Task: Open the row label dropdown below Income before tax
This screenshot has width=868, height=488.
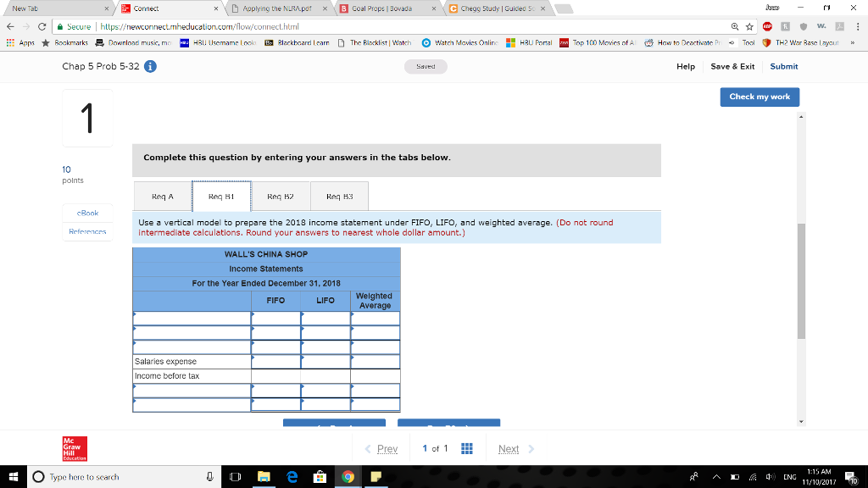Action: [x=192, y=391]
